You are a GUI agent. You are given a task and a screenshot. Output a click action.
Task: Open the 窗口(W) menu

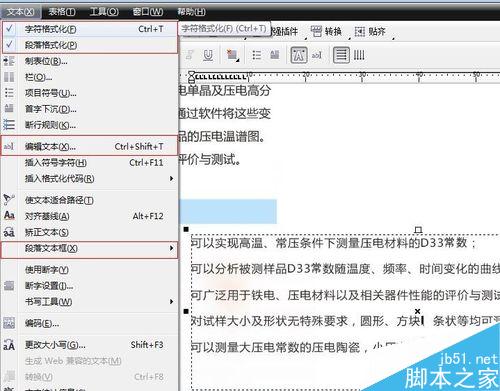coord(148,12)
